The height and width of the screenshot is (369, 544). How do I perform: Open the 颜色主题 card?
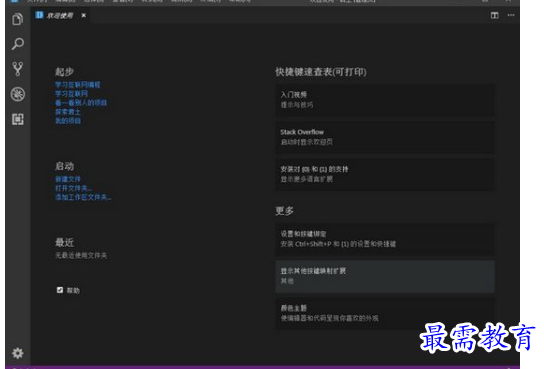coord(385,313)
